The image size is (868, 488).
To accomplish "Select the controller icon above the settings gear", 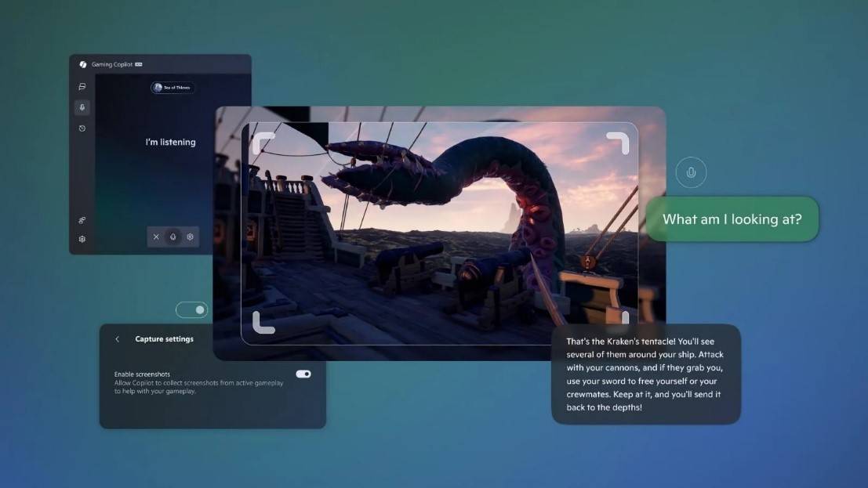I will pos(82,220).
